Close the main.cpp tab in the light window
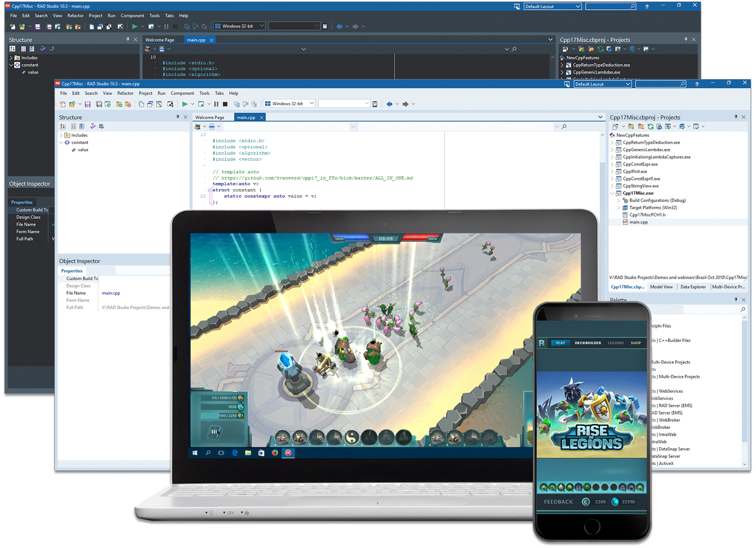 pyautogui.click(x=262, y=117)
